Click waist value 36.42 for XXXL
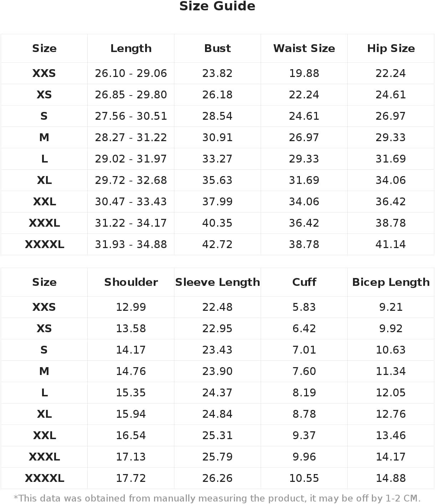 pos(304,223)
